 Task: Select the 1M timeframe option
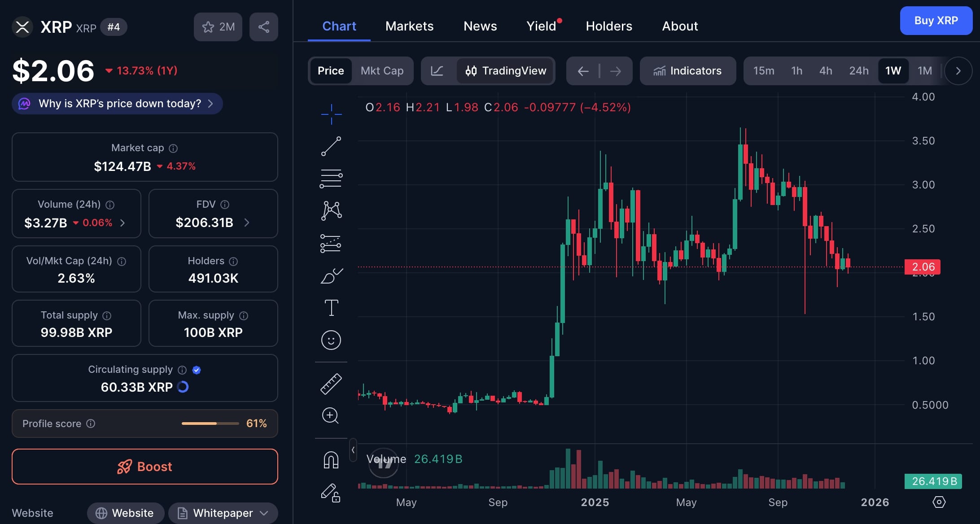[x=925, y=71]
